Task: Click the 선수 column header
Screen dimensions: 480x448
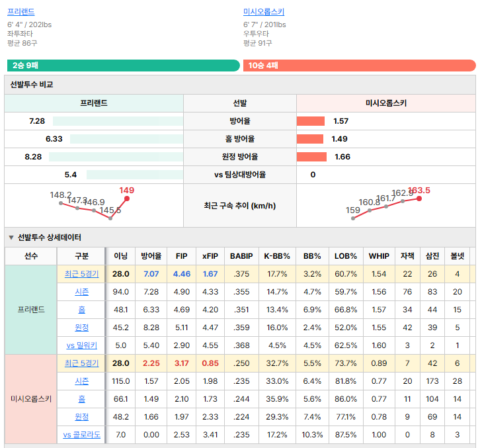Action: 31,256
